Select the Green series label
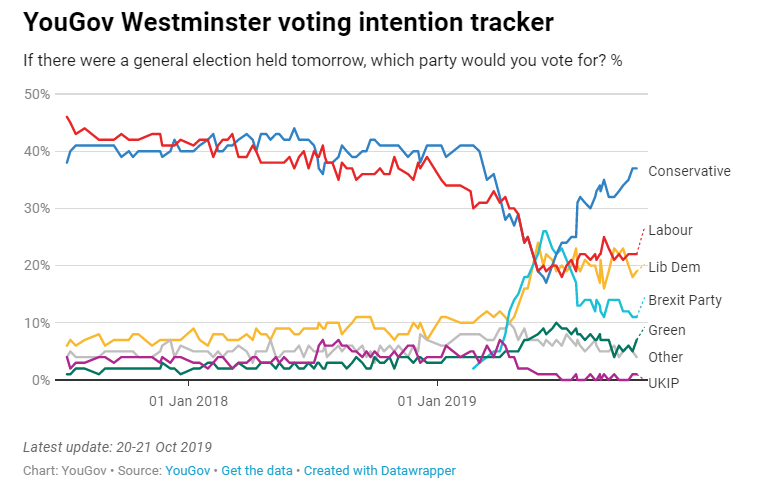 (666, 330)
